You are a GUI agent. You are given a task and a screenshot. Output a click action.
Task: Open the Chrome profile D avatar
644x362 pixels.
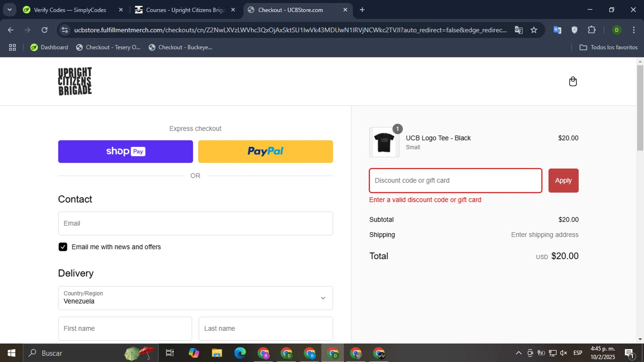click(x=617, y=30)
